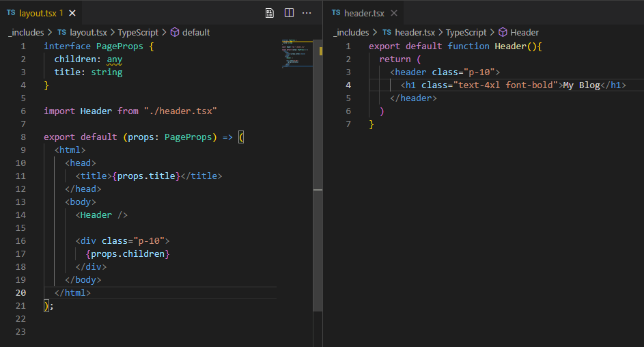Click line number 20 in left editor
This screenshot has width=644, height=347.
tap(20, 293)
